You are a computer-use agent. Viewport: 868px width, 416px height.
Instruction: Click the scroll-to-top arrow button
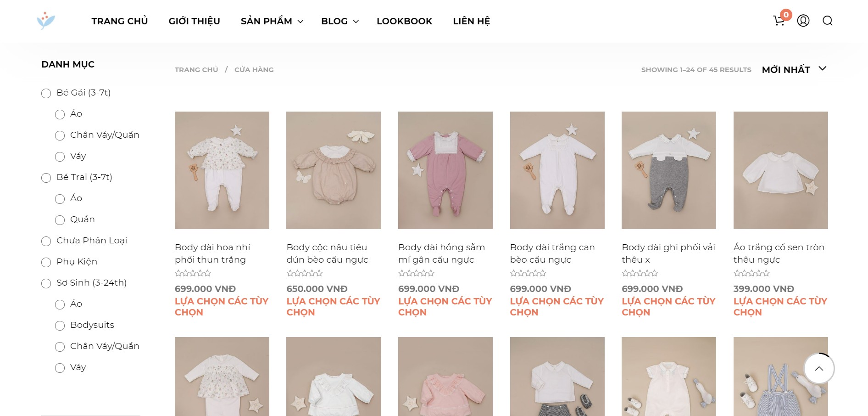click(x=819, y=368)
